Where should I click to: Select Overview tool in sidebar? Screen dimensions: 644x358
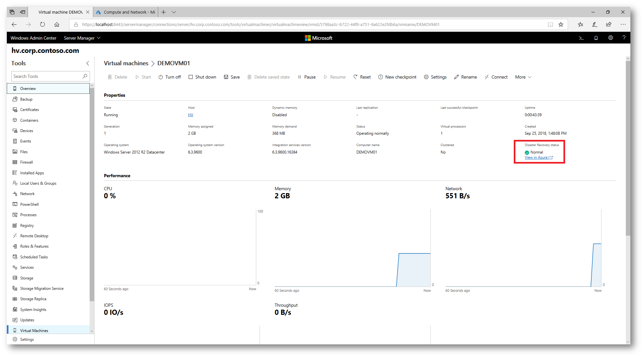[x=48, y=89]
